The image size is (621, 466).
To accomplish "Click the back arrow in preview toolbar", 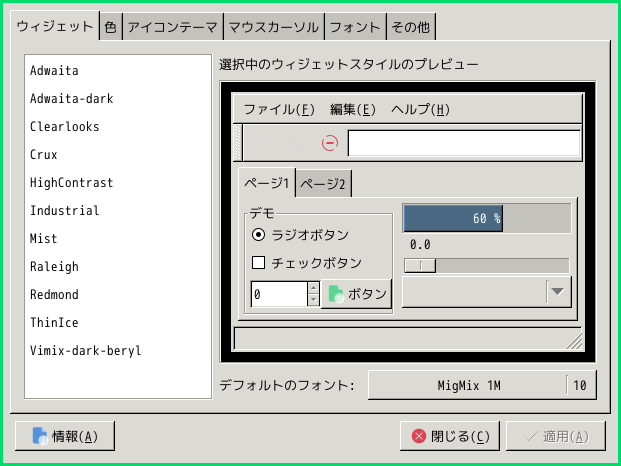I will [262, 143].
